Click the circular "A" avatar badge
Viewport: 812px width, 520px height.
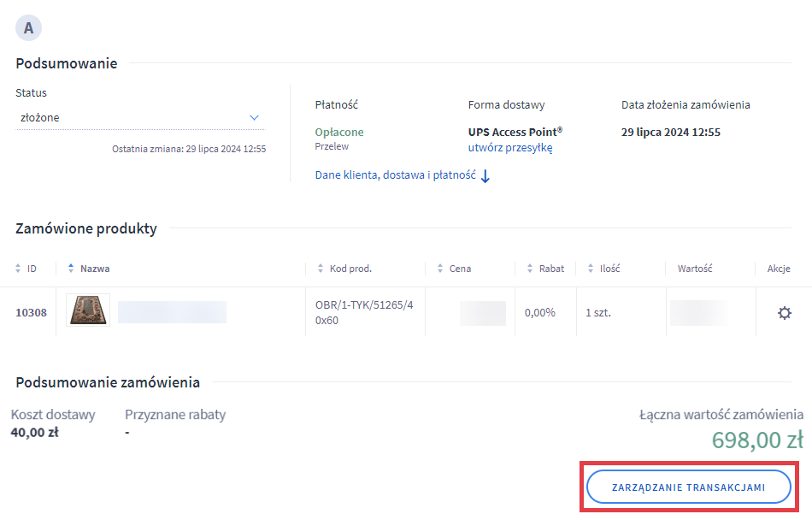[x=29, y=28]
